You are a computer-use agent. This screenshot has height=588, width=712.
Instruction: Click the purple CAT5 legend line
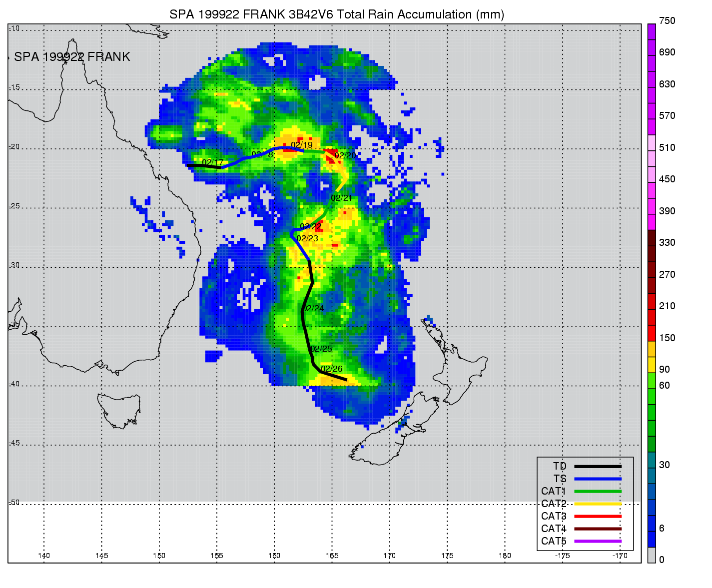click(598, 541)
